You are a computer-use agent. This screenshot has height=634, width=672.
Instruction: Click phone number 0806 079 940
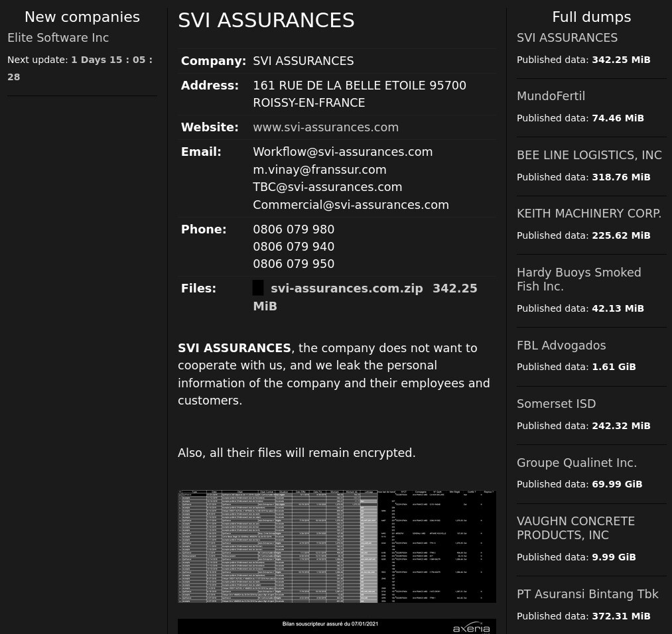294,246
